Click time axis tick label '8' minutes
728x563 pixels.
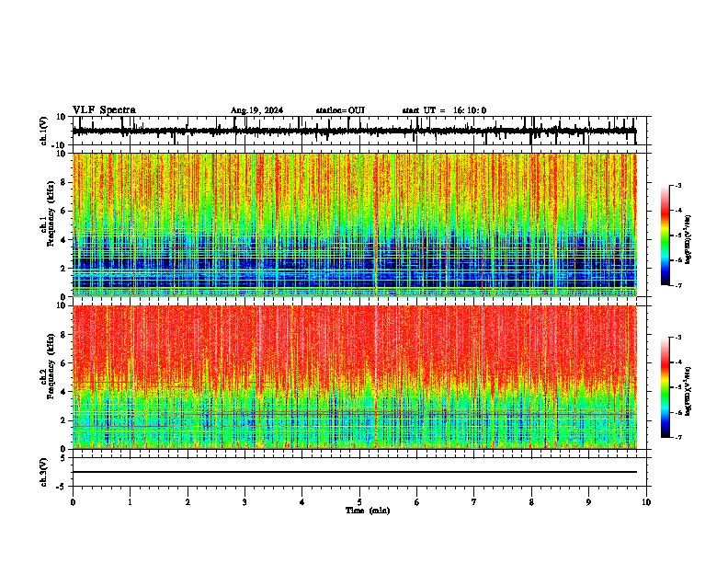[x=531, y=502]
